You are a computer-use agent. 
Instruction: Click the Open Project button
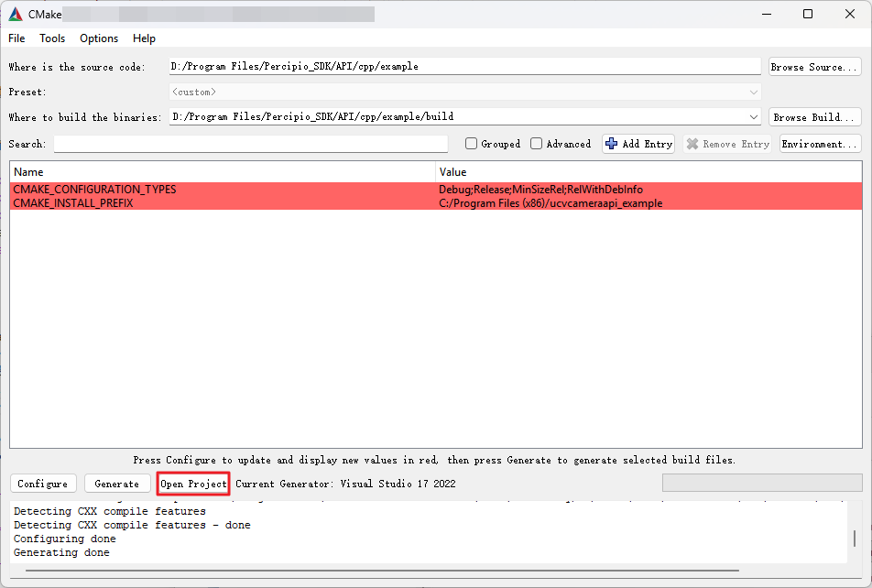(193, 484)
